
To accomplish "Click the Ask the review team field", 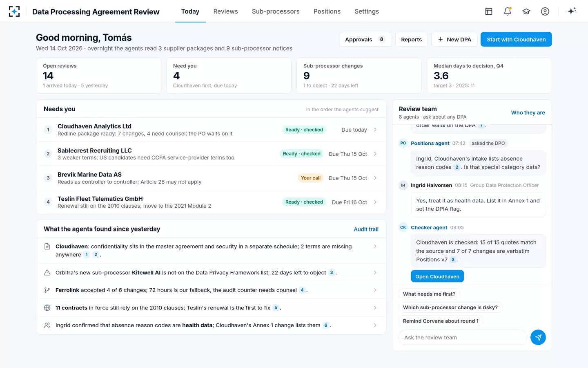I will [463, 337].
